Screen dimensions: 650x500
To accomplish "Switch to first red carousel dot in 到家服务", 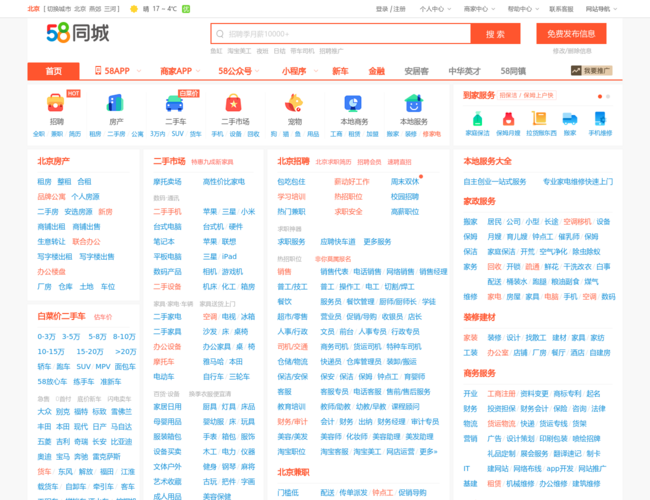I will click(600, 96).
